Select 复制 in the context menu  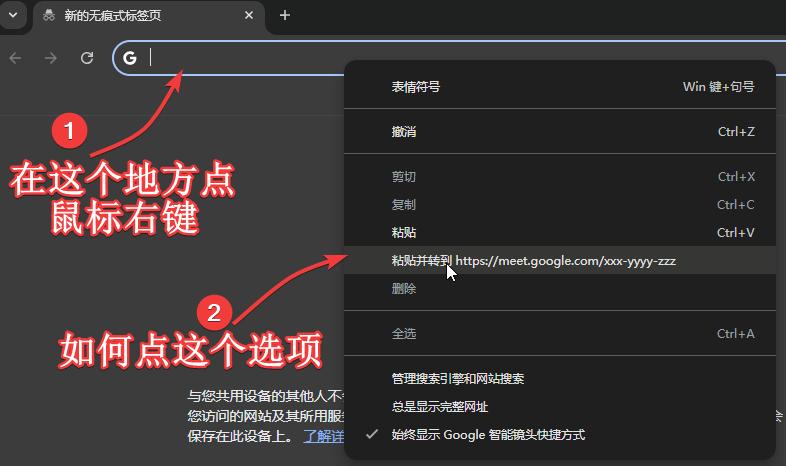(560, 204)
